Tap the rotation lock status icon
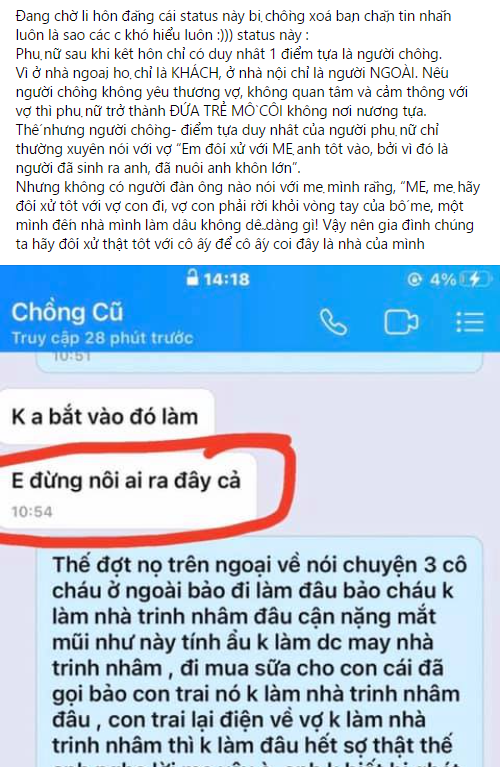The image size is (500, 767). (x=414, y=279)
